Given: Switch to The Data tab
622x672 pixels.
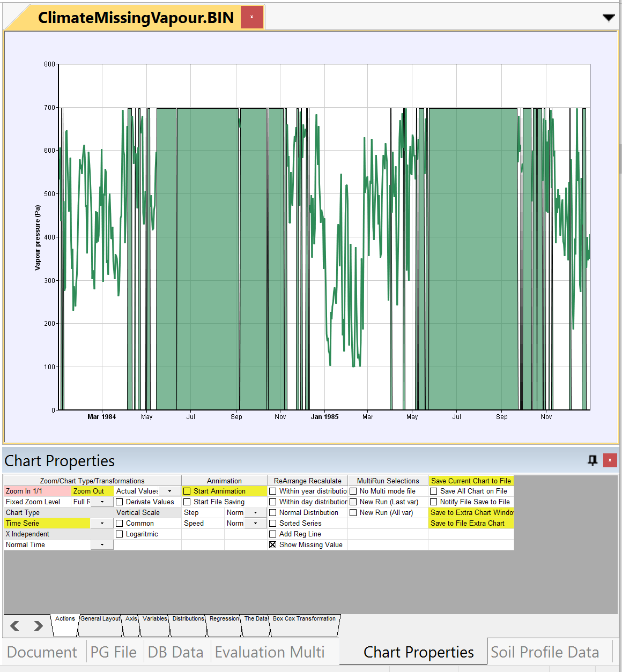Looking at the screenshot, I should pos(256,625).
